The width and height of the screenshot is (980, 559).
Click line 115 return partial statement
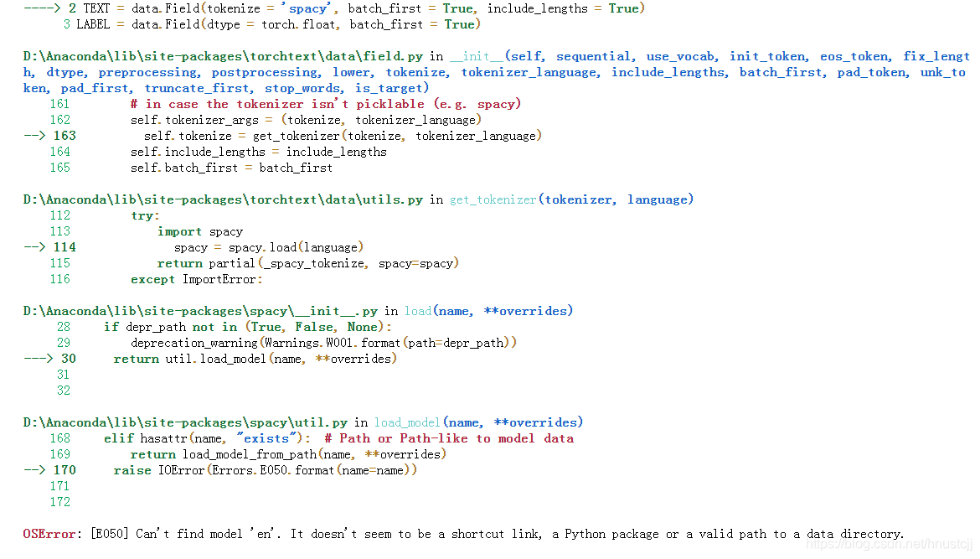(307, 263)
